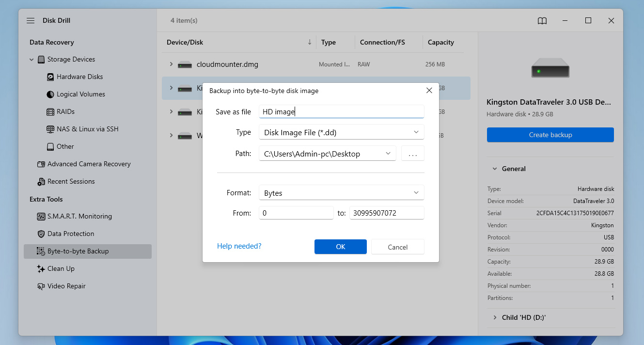Click the 256 MB capacity cell

pyautogui.click(x=435, y=64)
